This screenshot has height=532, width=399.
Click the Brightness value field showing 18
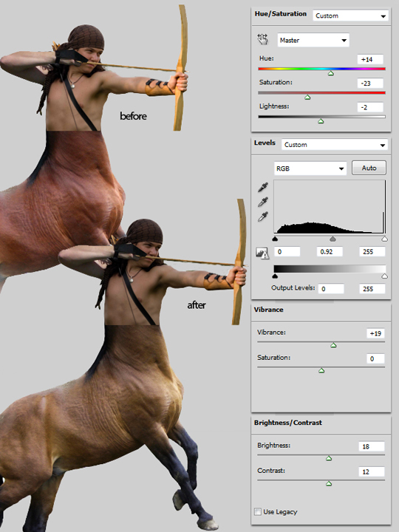click(372, 446)
